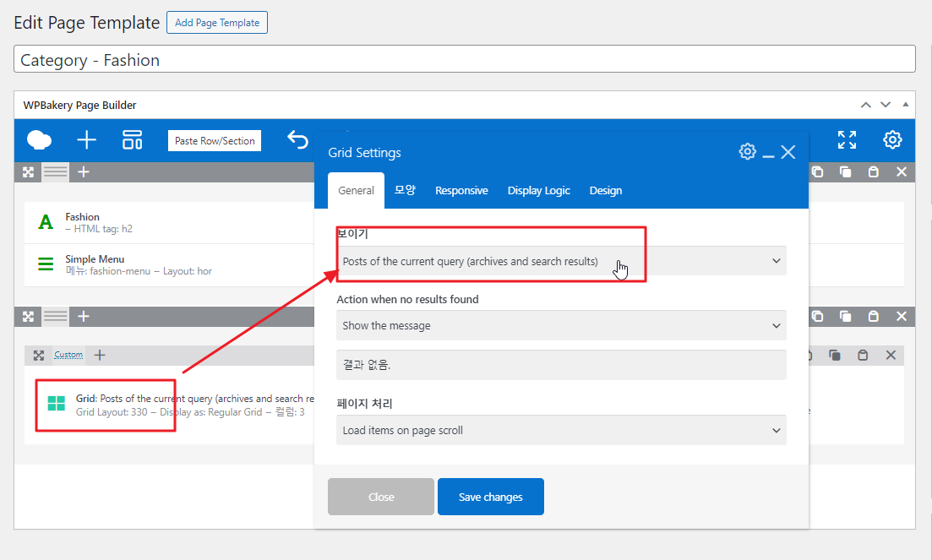932x560 pixels.
Task: Click Grid Layout: 330 description text
Action: [x=112, y=412]
